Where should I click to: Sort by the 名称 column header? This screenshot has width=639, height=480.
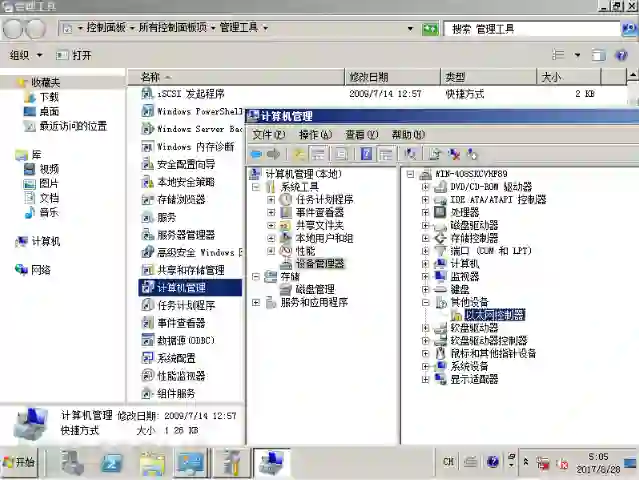pyautogui.click(x=236, y=77)
